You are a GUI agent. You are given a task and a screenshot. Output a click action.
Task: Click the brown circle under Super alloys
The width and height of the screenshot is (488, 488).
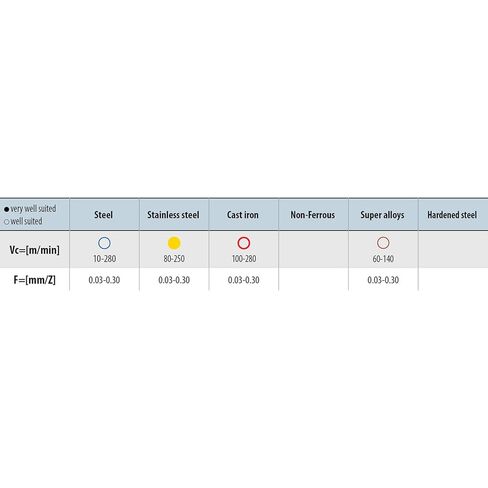(x=383, y=243)
